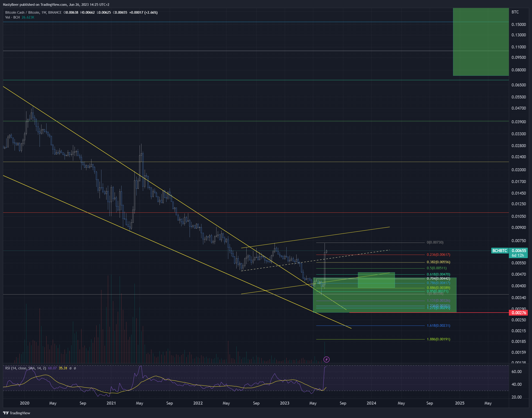This screenshot has width=532, height=418.
Task: Click the 1.272(0.00295) Fibonacci label
Action: tap(438, 308)
